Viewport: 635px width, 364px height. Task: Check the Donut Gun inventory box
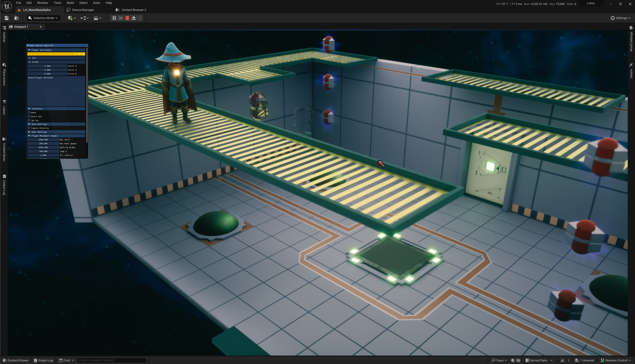(x=29, y=116)
